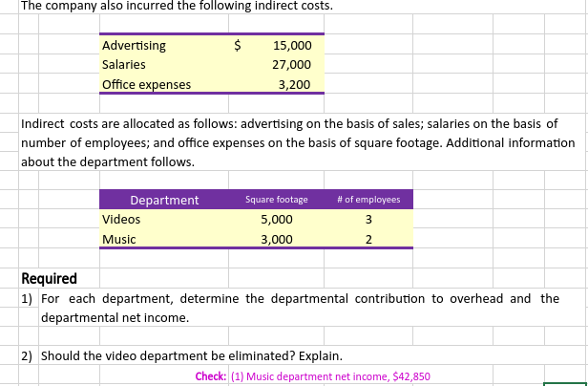Select the 'Salaries' label cell

point(164,64)
